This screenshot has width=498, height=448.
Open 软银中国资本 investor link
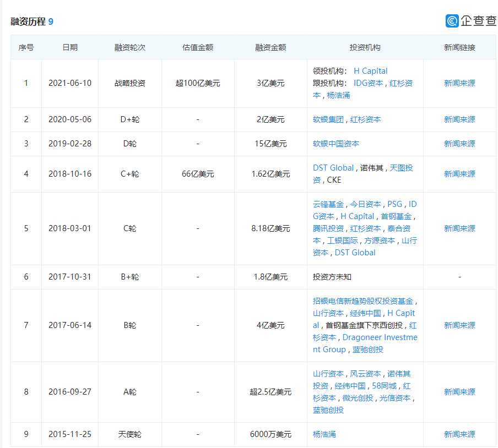[x=335, y=144]
